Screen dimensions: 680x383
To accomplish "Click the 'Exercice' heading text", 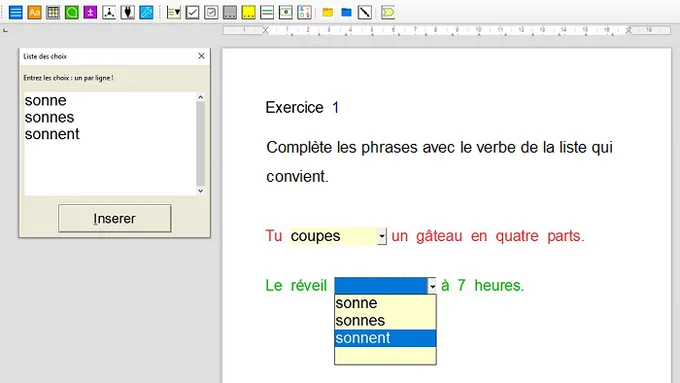I will click(x=294, y=108).
